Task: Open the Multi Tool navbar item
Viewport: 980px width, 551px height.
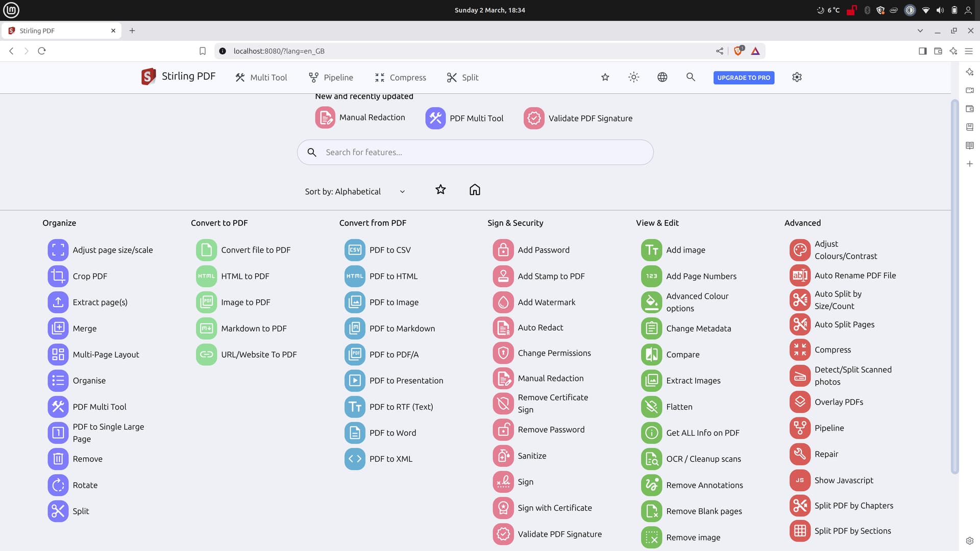Action: 261,78
